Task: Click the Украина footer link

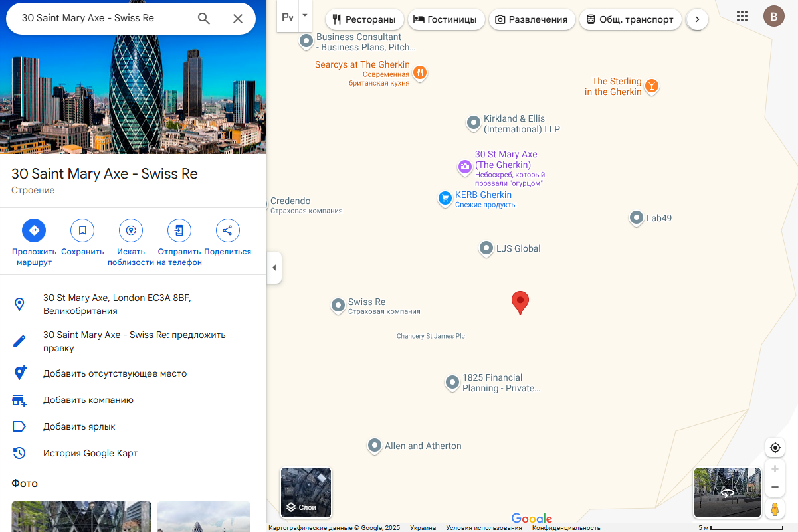Action: (423, 528)
